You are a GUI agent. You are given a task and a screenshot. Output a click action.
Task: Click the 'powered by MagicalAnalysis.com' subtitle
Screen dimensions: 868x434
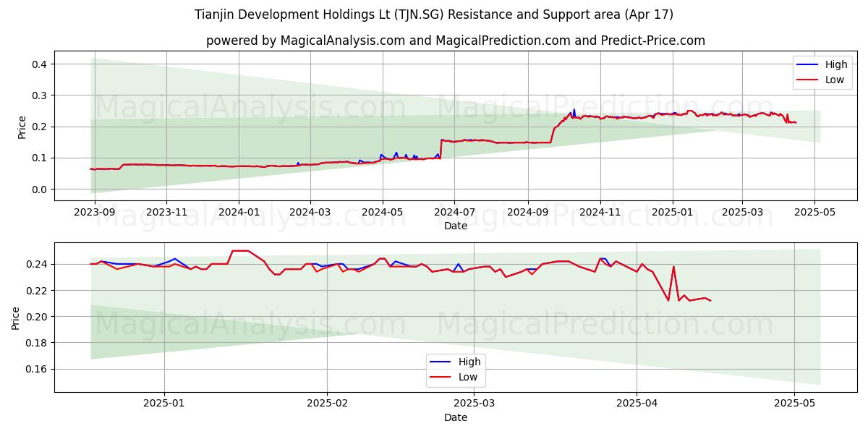pyautogui.click(x=456, y=41)
